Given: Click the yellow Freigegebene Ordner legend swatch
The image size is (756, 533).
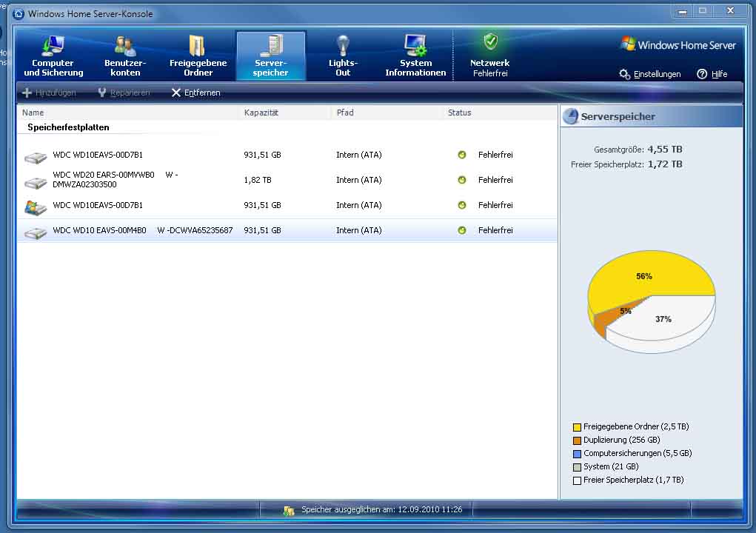Looking at the screenshot, I should click(x=577, y=427).
